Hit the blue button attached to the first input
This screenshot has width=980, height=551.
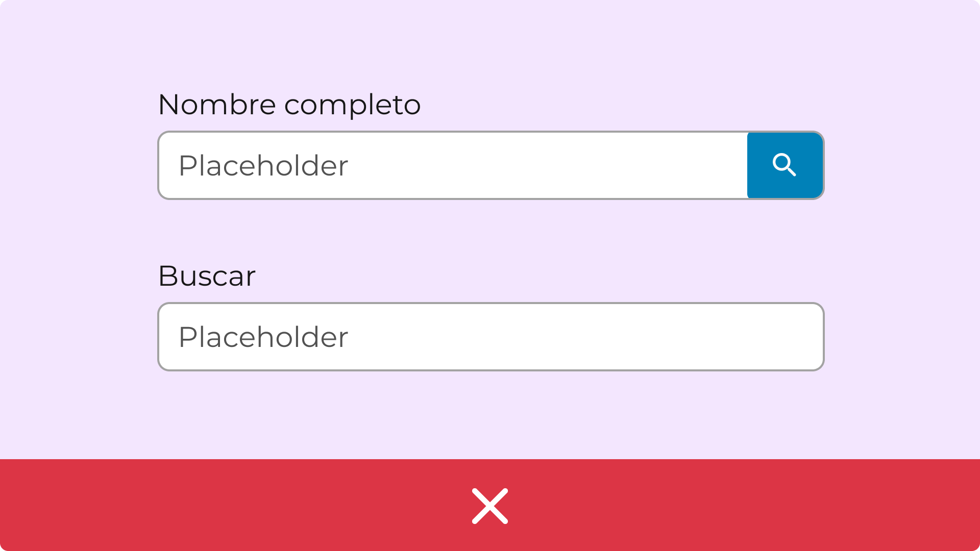click(x=785, y=165)
